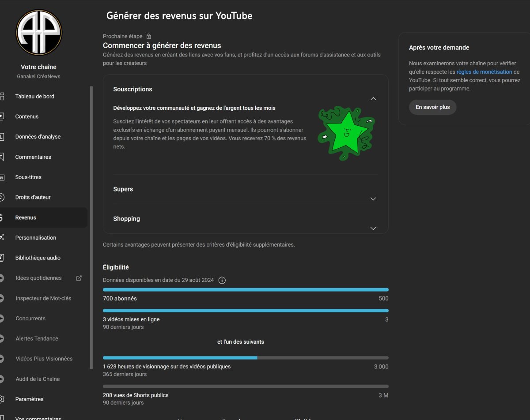Click the external link icon beside Idées quotidiennes
This screenshot has width=530, height=420.
pos(79,278)
